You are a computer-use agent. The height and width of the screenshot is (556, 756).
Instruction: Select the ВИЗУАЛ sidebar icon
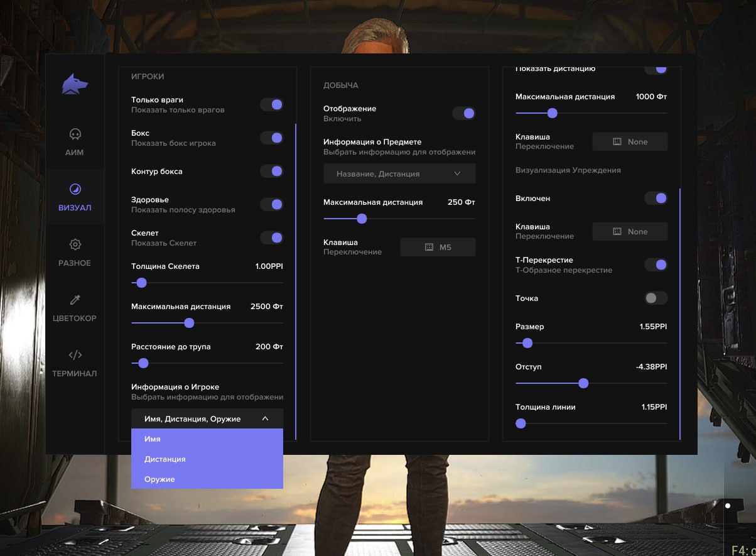pyautogui.click(x=75, y=189)
